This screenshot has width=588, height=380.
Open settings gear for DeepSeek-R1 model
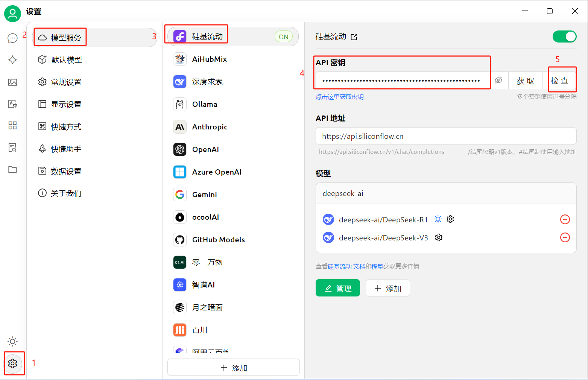click(450, 219)
